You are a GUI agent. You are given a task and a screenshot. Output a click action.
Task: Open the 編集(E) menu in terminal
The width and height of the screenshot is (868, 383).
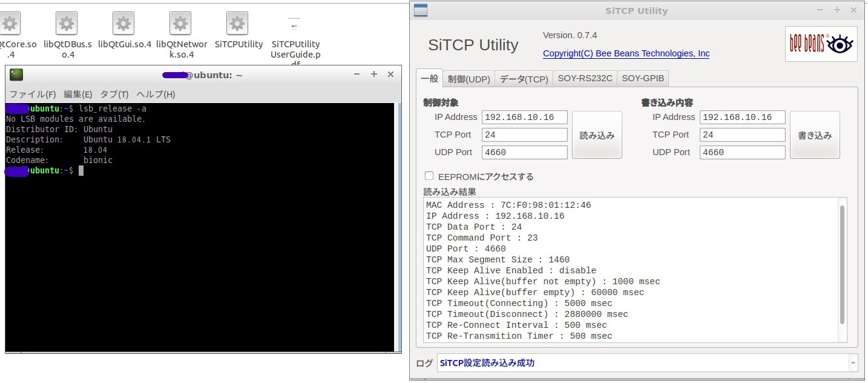[x=78, y=94]
